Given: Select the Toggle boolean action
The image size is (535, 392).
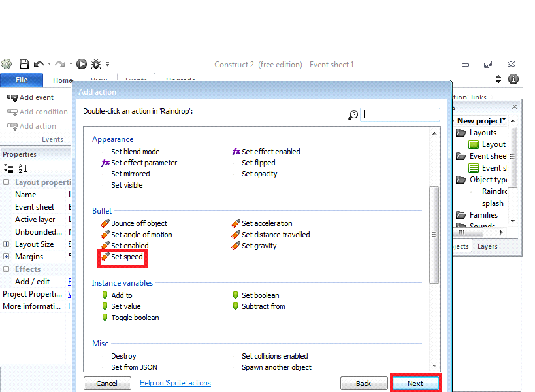Looking at the screenshot, I should [131, 318].
